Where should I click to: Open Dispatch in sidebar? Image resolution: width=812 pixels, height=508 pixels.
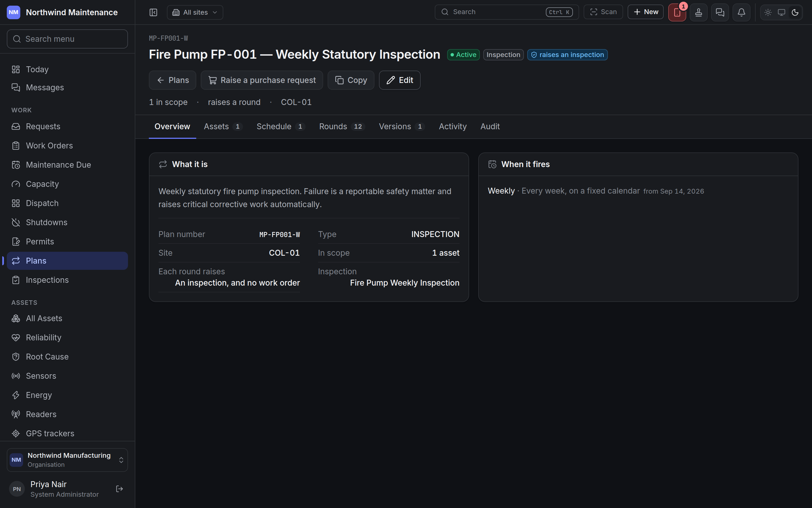[67, 203]
